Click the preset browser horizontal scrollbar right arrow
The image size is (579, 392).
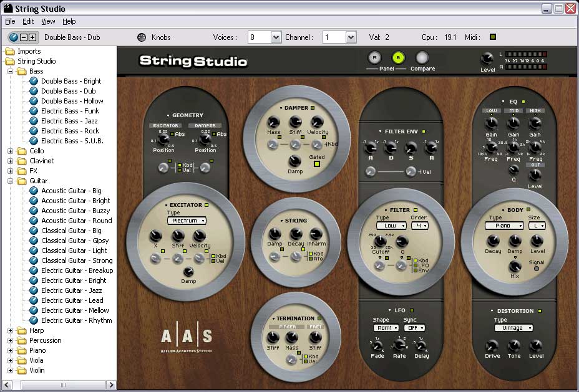pos(111,385)
